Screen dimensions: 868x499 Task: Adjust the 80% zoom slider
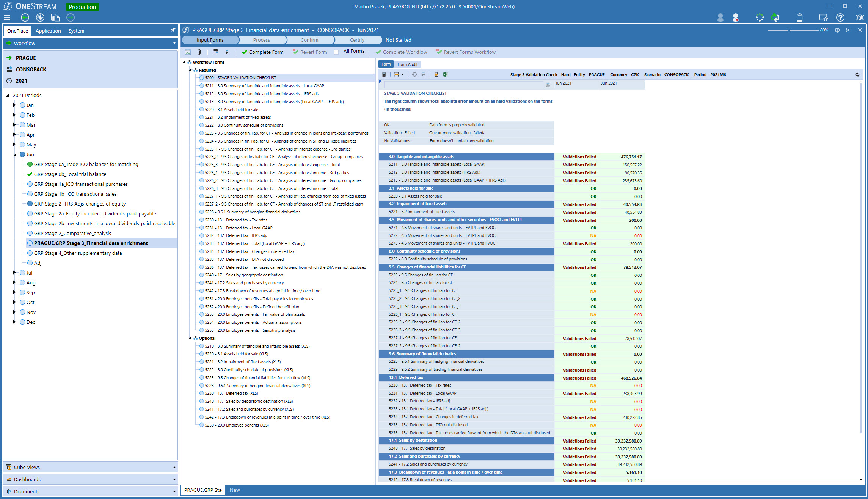click(789, 30)
